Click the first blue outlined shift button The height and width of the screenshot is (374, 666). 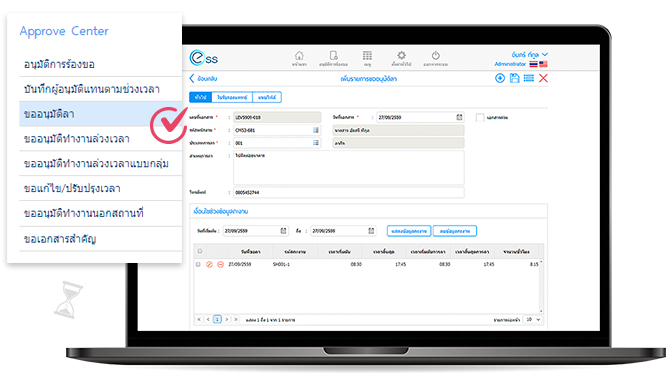pos(409,231)
